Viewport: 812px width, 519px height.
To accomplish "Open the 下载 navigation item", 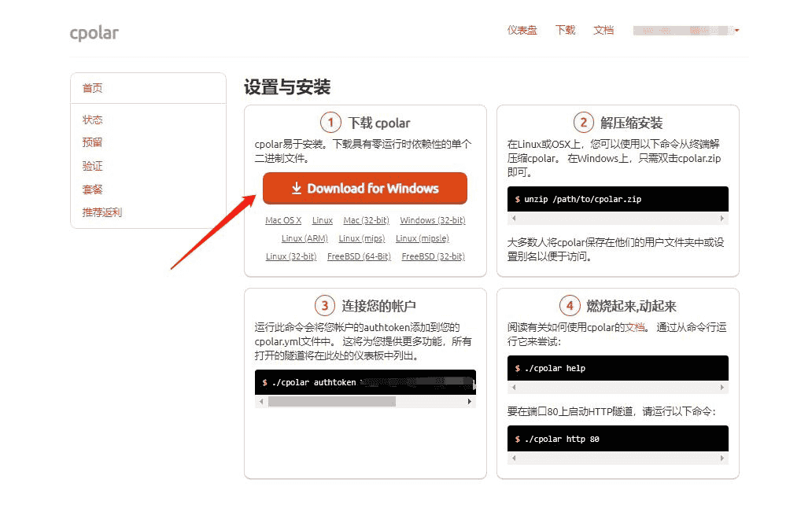I will (x=564, y=30).
